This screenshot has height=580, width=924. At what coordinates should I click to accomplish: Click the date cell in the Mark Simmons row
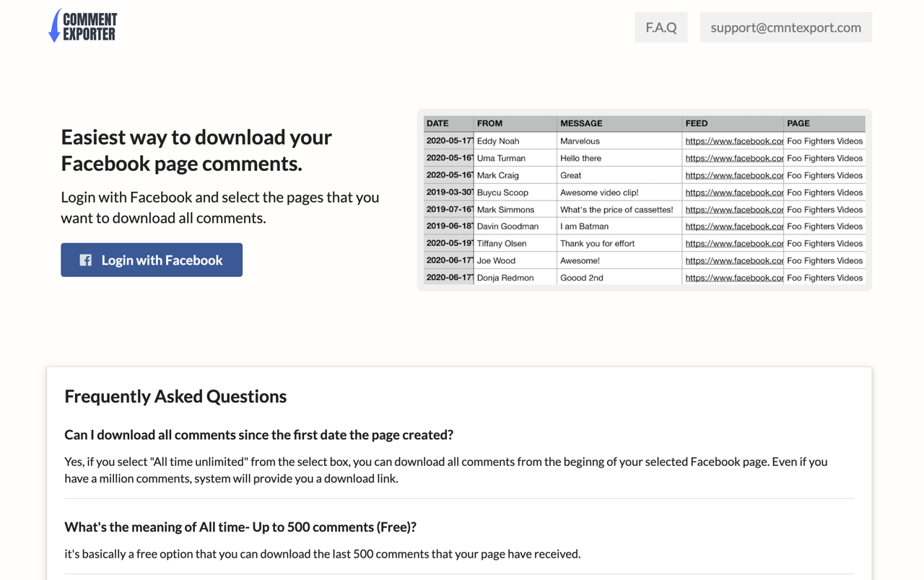tap(450, 209)
